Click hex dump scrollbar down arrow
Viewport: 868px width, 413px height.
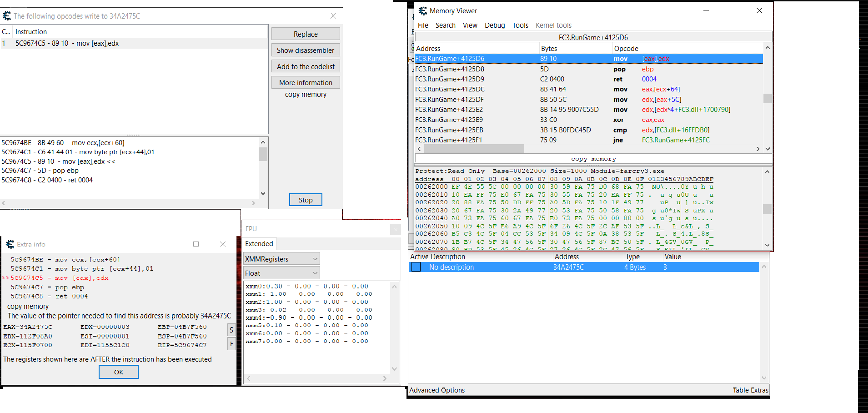[768, 245]
